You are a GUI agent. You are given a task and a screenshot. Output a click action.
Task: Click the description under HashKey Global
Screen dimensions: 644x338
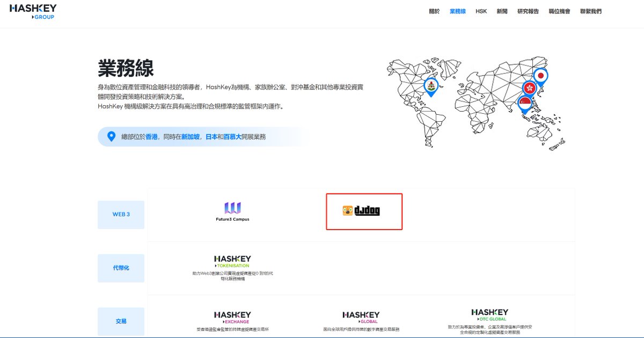[x=361, y=329]
